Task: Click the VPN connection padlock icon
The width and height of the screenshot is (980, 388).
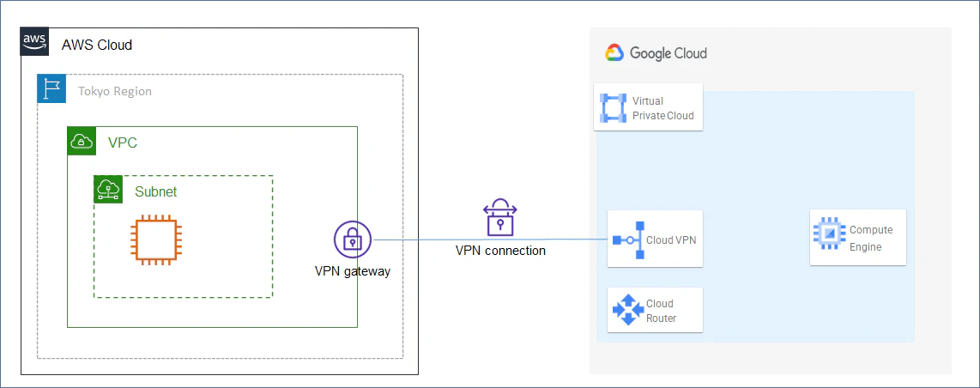Action: click(500, 217)
